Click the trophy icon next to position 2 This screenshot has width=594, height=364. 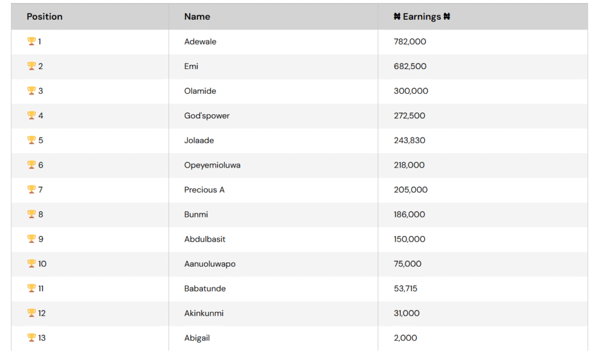coord(31,66)
